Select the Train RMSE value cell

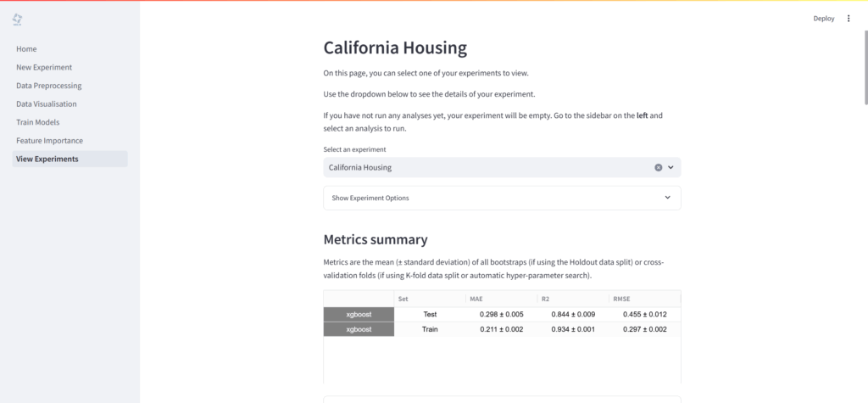(x=643, y=329)
